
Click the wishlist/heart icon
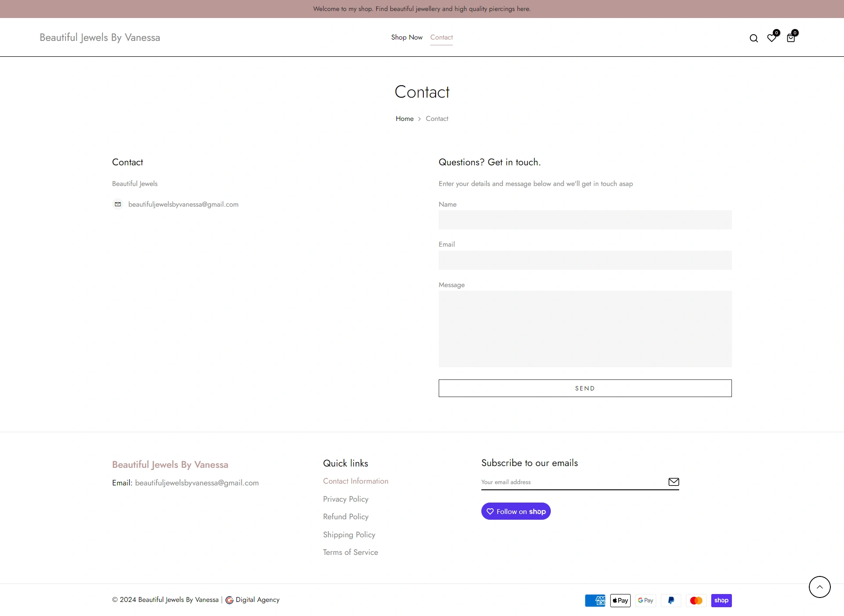click(771, 37)
